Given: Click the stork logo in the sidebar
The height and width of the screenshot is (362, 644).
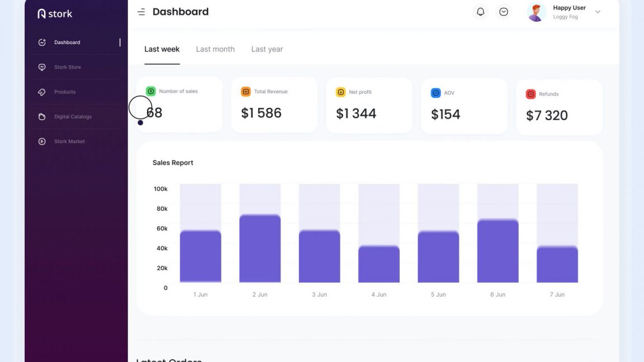Looking at the screenshot, I should (x=55, y=13).
